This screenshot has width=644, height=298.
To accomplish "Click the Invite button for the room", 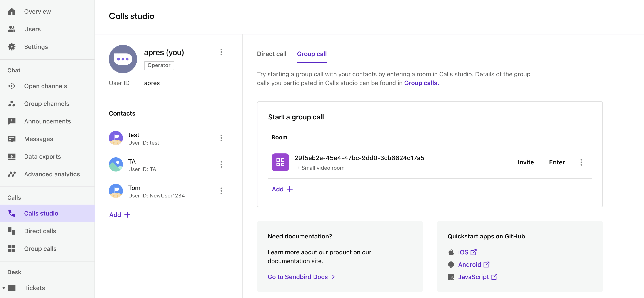I will [x=526, y=162].
